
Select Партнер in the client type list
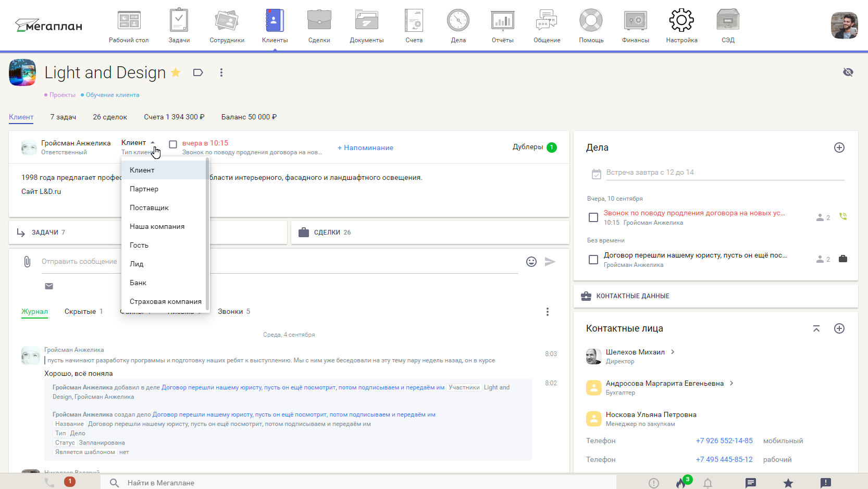[x=165, y=189]
